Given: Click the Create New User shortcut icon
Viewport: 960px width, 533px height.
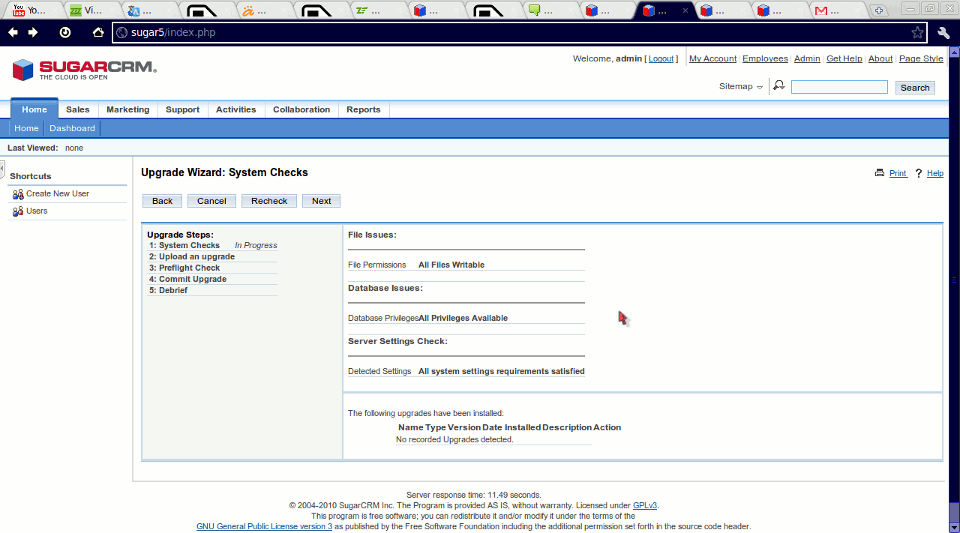Looking at the screenshot, I should (18, 194).
